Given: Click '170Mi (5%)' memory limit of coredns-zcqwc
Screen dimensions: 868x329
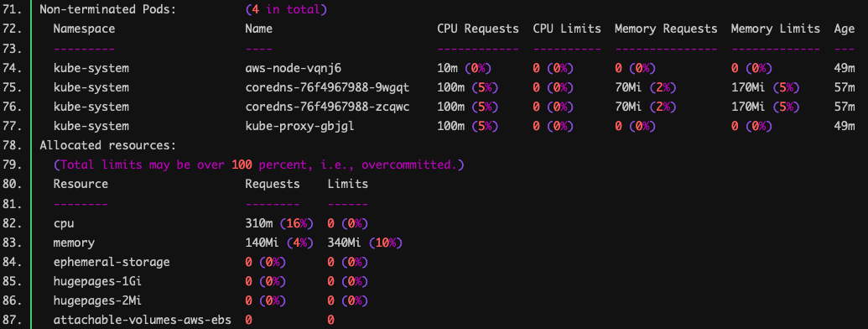Looking at the screenshot, I should (765, 107).
